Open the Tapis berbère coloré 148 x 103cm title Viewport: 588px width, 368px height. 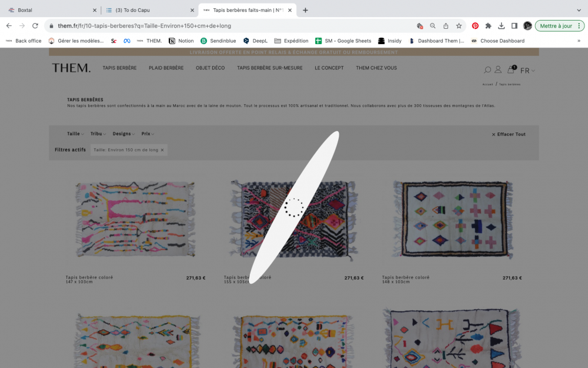[406, 277]
